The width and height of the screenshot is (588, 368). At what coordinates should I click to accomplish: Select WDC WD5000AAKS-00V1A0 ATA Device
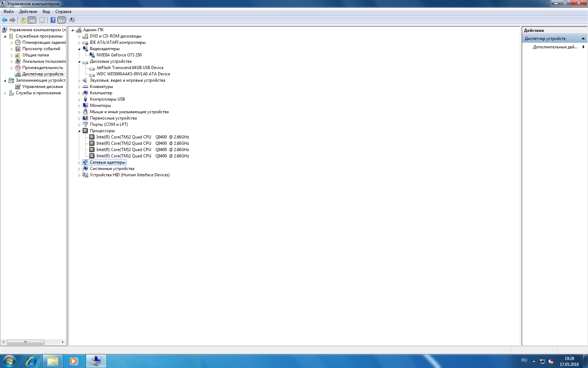click(x=133, y=74)
